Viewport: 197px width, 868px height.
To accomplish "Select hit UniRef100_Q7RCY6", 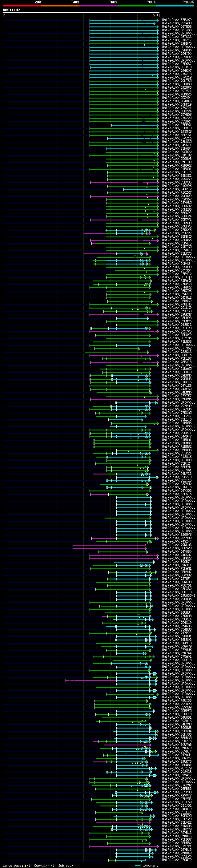I will tap(177, 230).
